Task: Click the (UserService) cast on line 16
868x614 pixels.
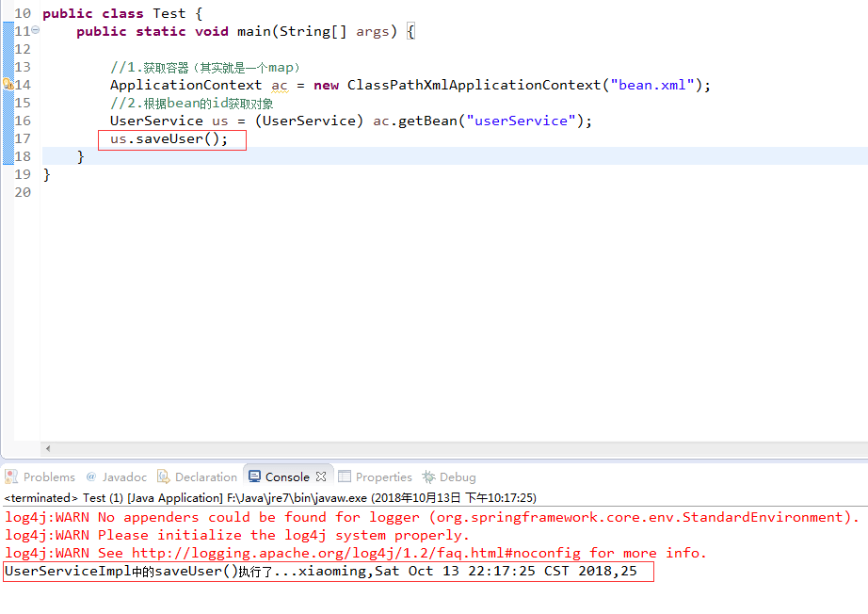Action: 309,121
